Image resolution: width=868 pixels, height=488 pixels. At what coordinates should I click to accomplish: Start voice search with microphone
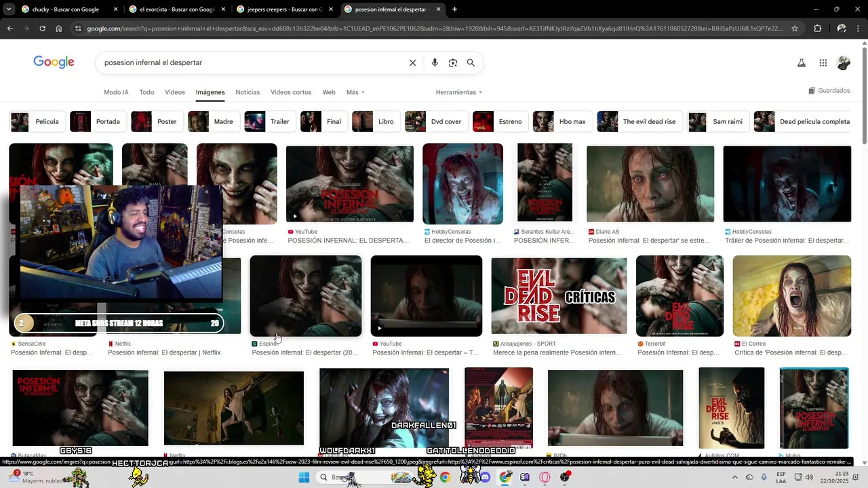435,62
